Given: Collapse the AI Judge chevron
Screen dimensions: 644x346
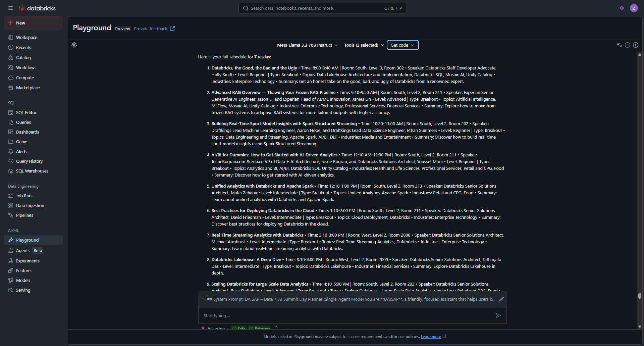Looking at the screenshot, I should [276, 327].
